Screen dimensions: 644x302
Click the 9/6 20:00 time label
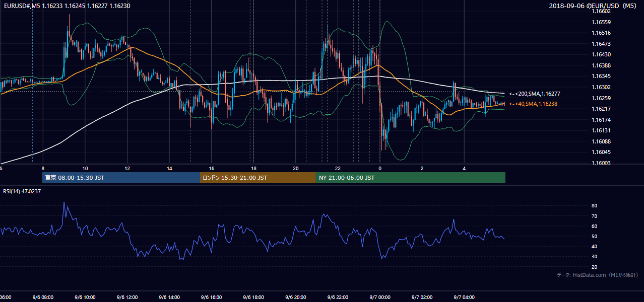pos(296,297)
